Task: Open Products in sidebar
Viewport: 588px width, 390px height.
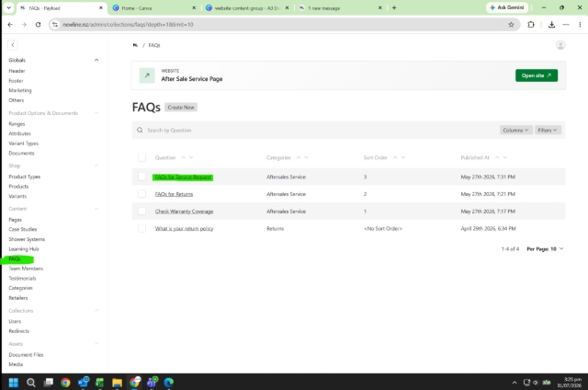Action: point(18,187)
